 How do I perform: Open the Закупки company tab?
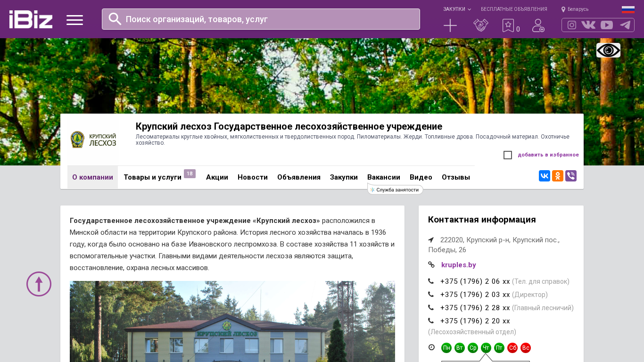[x=344, y=177]
